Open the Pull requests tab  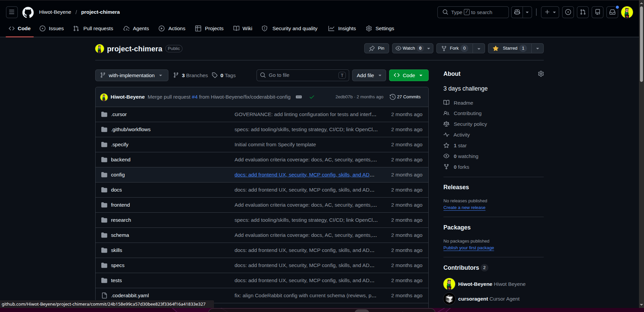coord(93,29)
